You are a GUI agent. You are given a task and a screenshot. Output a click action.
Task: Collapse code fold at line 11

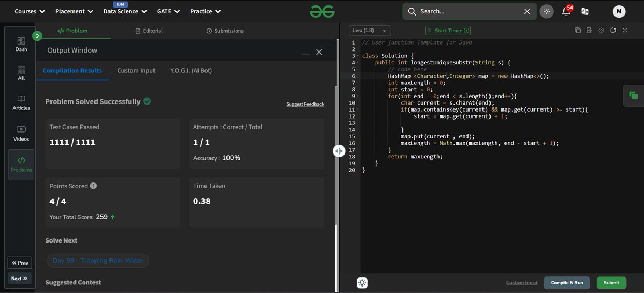(357, 109)
